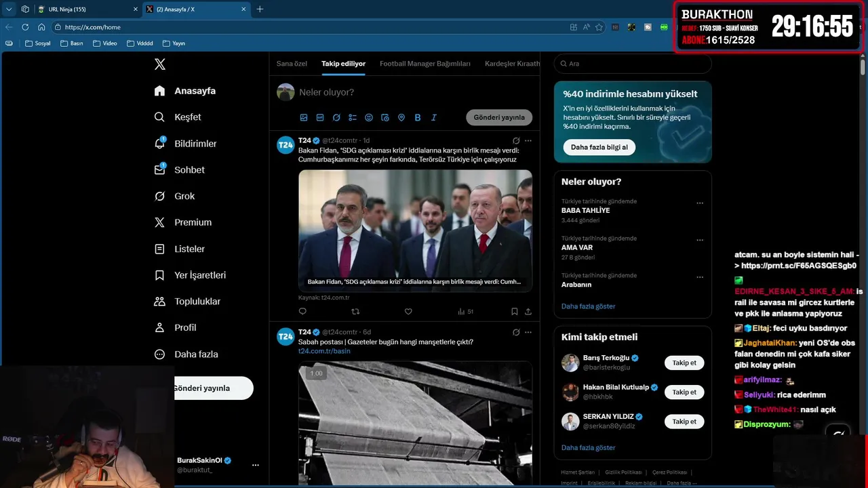
Task: Open Grok from the sidebar
Action: 174,197
